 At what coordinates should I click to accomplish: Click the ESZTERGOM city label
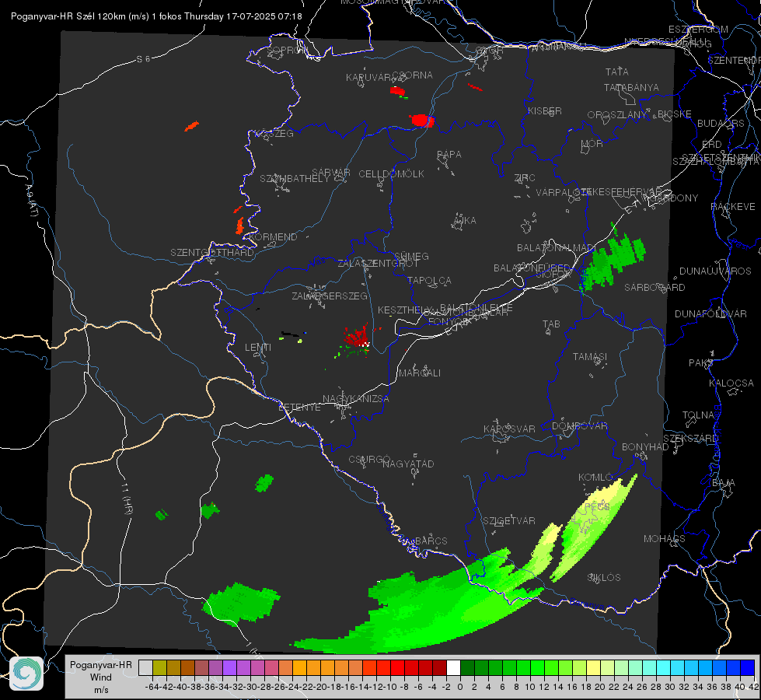698,30
